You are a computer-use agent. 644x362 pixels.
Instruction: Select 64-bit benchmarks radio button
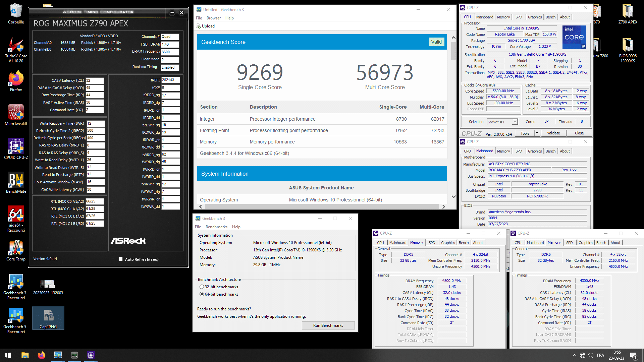202,294
